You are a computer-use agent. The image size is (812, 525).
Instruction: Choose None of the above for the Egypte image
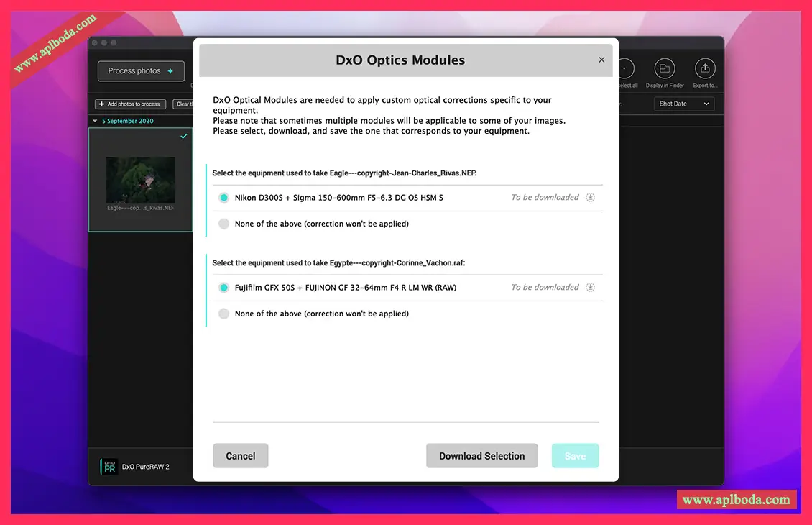[224, 314]
